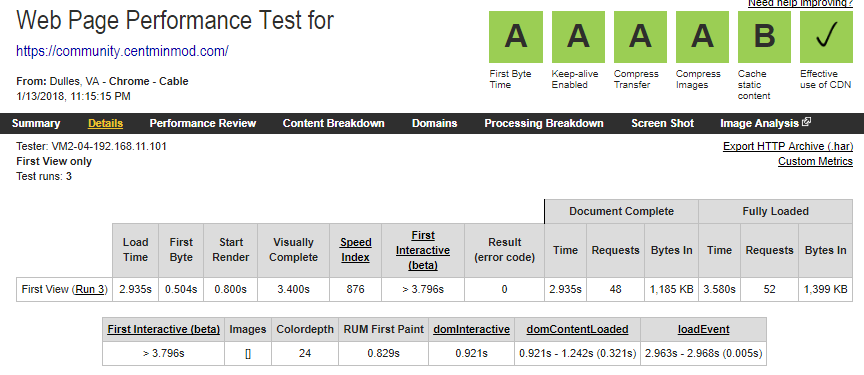Click the Effective use of CDN checkmark box
Screen dimensions: 864x375
point(827,37)
